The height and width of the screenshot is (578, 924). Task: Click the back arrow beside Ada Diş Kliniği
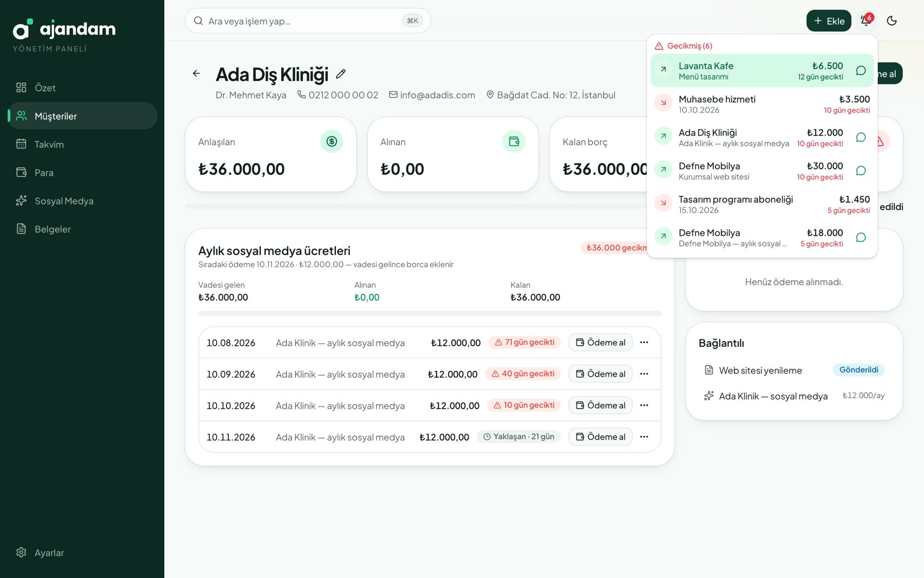coord(196,73)
